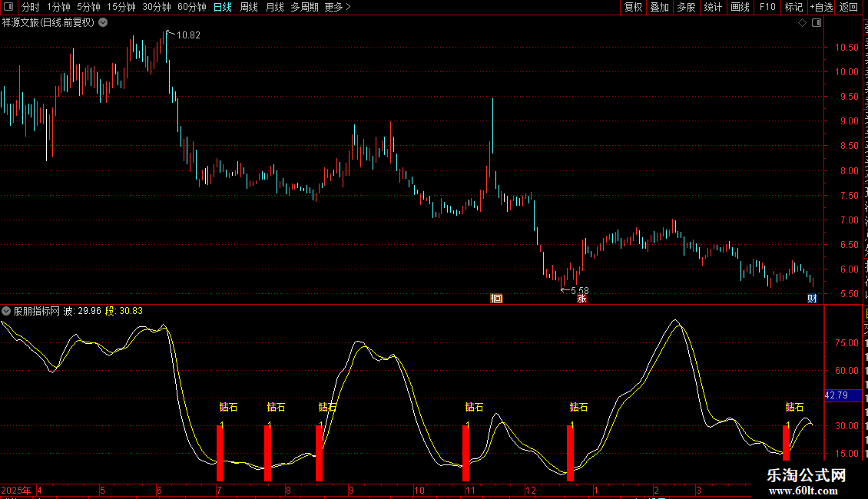Click the 多股 multi-stock button

click(x=687, y=7)
